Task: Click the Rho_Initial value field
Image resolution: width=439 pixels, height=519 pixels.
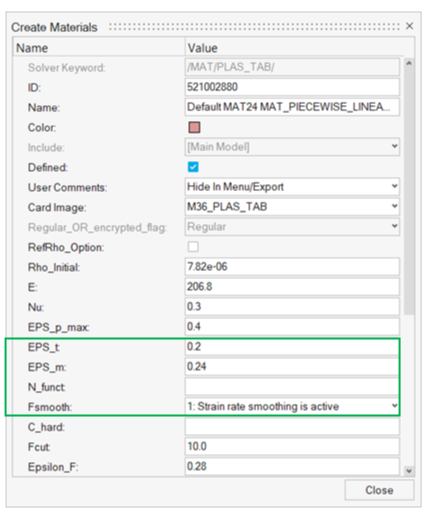Action: pyautogui.click(x=292, y=267)
